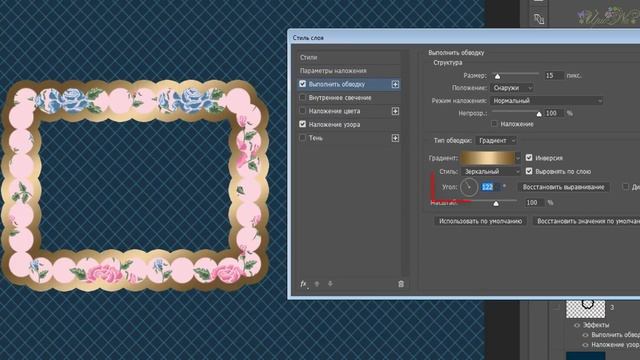This screenshot has width=640, height=360.
Task: Delete effect with the trash icon
Action: click(x=401, y=284)
